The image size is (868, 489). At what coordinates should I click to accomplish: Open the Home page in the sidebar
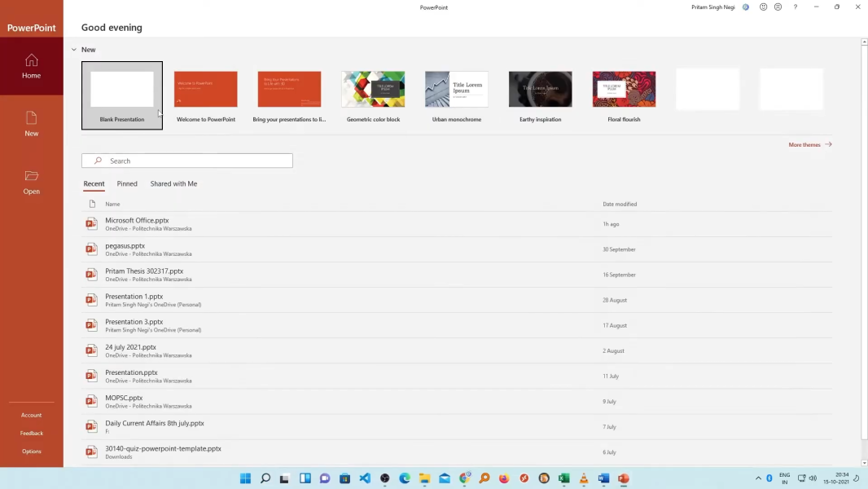pyautogui.click(x=32, y=67)
